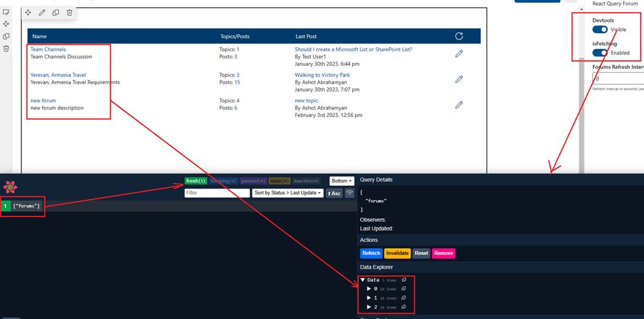Open the Bottom position dropdown

[x=342, y=181]
